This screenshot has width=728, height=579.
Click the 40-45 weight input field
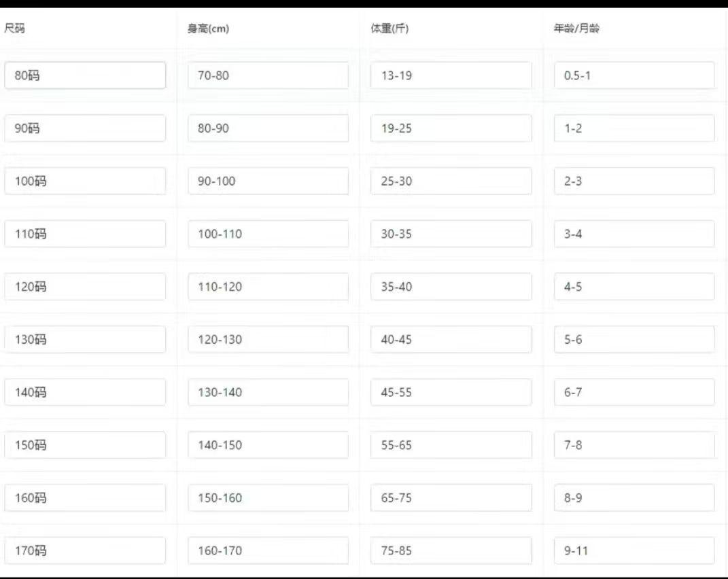pos(451,340)
